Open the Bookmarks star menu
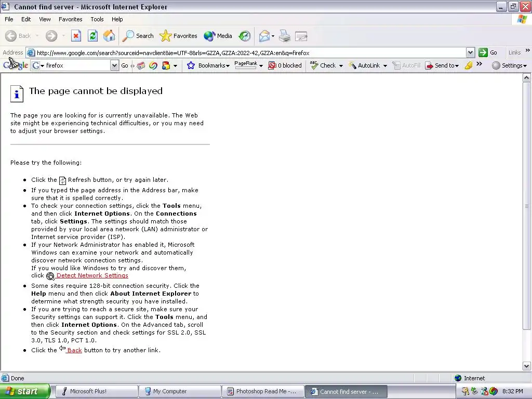The height and width of the screenshot is (399, 532). point(208,65)
